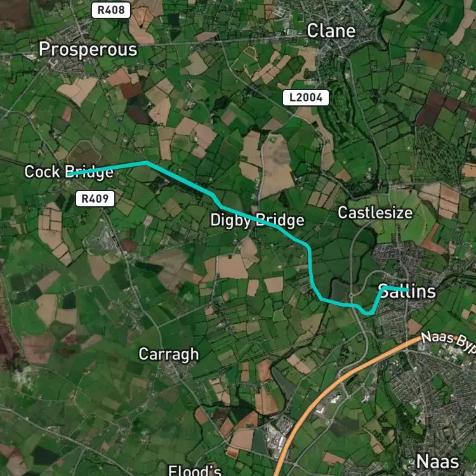
Task: Select the Carragh village label
Action: 169,354
